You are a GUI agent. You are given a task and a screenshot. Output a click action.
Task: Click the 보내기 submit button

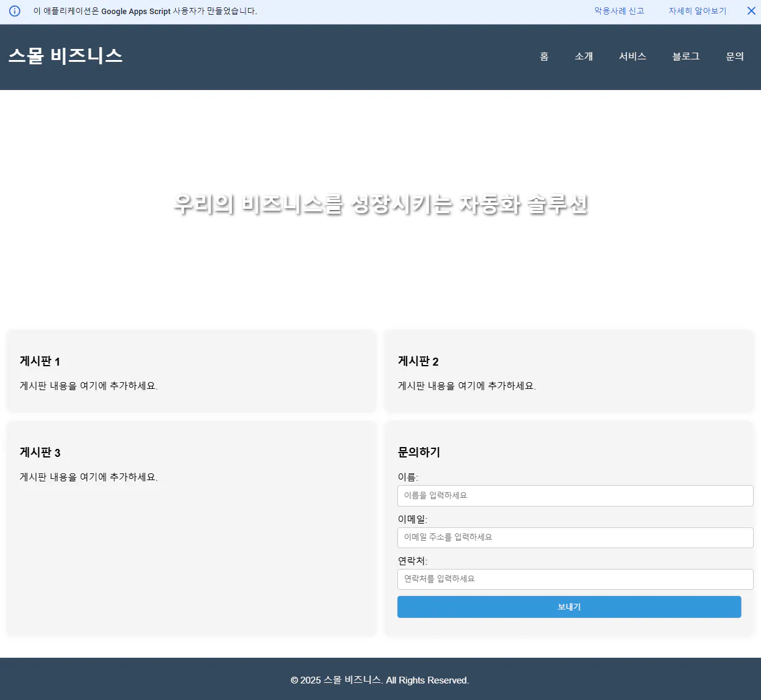tap(569, 607)
